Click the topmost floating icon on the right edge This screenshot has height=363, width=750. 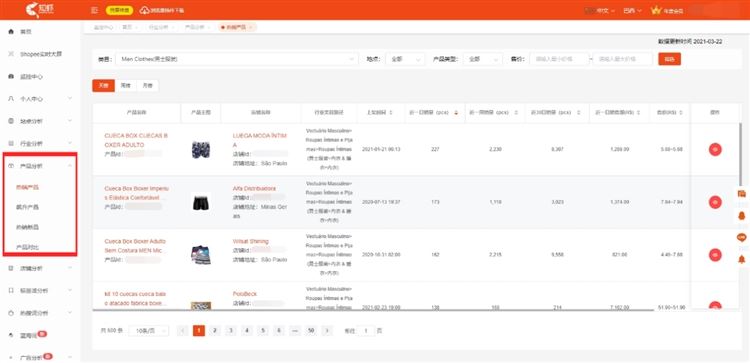(x=742, y=193)
